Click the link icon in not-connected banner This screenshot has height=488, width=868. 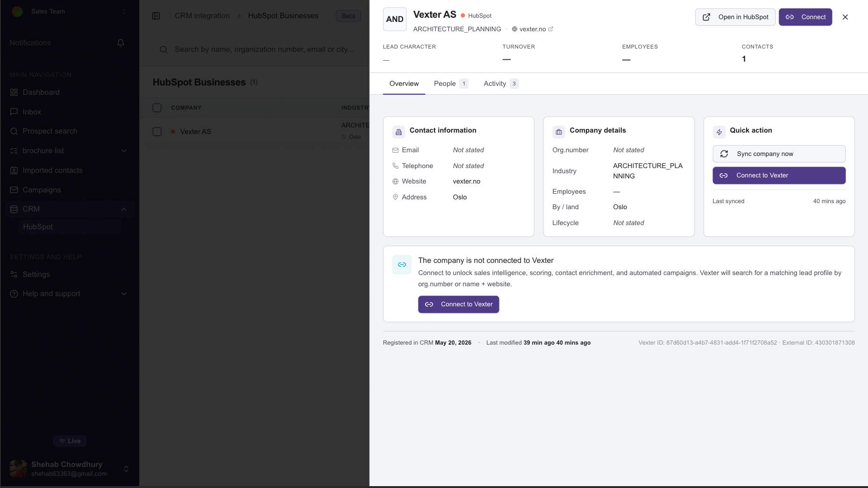click(x=402, y=265)
